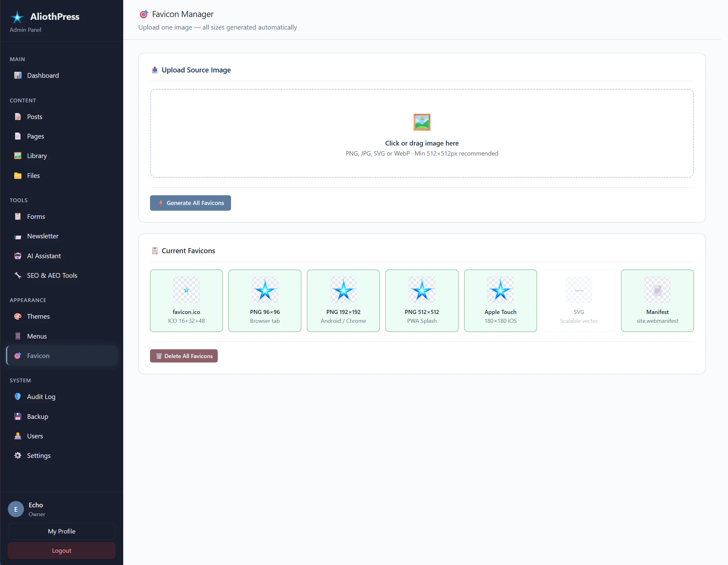This screenshot has width=728, height=565.
Task: Click the image upload drop zone
Action: coord(422,133)
